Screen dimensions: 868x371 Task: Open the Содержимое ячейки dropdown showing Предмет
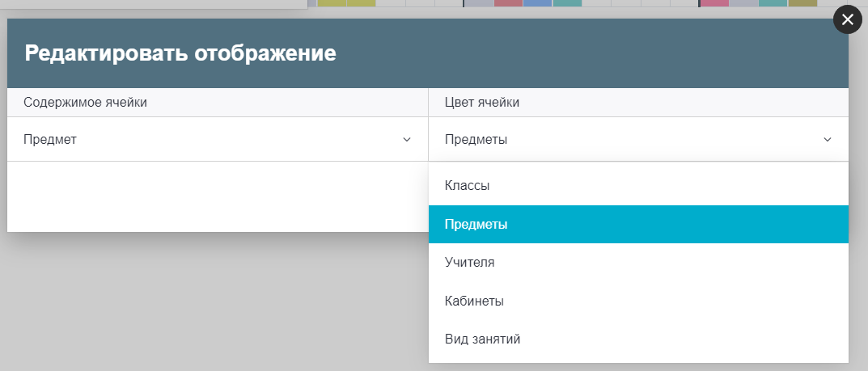pyautogui.click(x=218, y=139)
